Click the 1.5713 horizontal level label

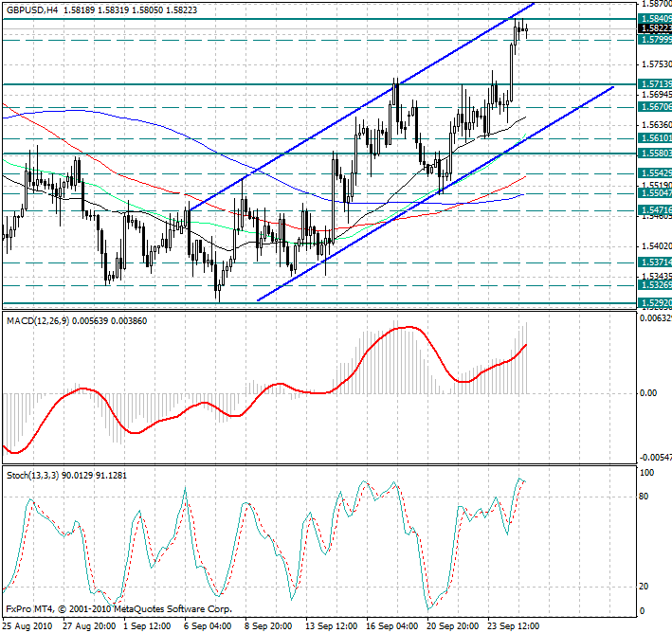(655, 84)
